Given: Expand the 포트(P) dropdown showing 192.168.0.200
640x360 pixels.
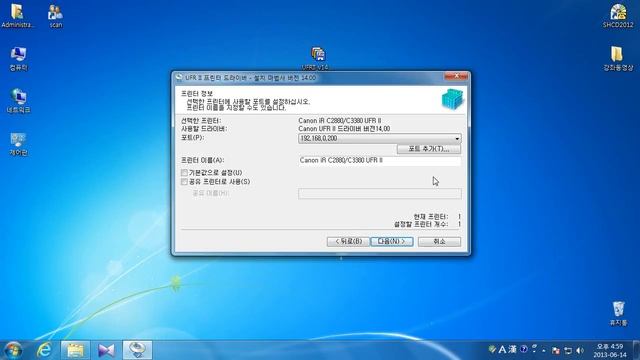Looking at the screenshot, I should click(380, 139).
